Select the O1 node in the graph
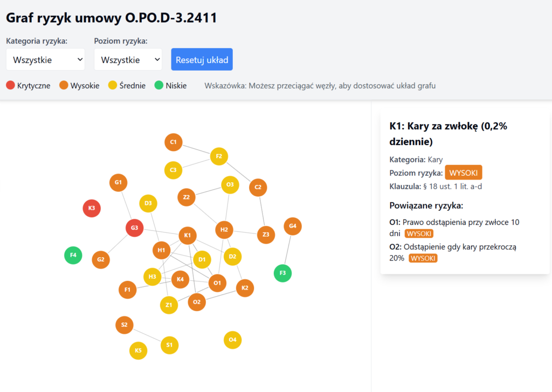The height and width of the screenshot is (392, 552). click(x=217, y=283)
